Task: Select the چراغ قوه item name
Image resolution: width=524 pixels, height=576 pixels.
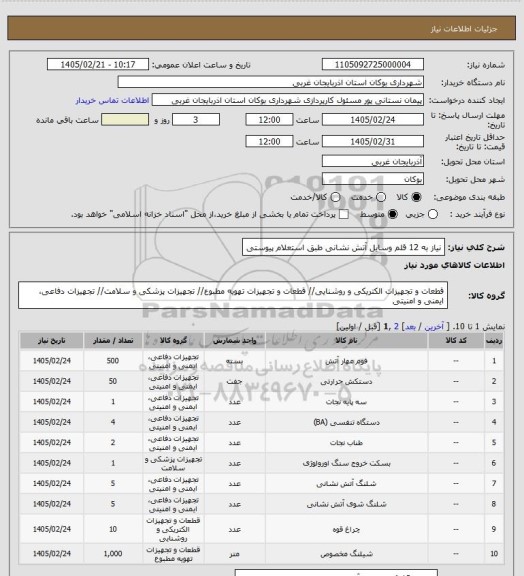Action: click(346, 529)
